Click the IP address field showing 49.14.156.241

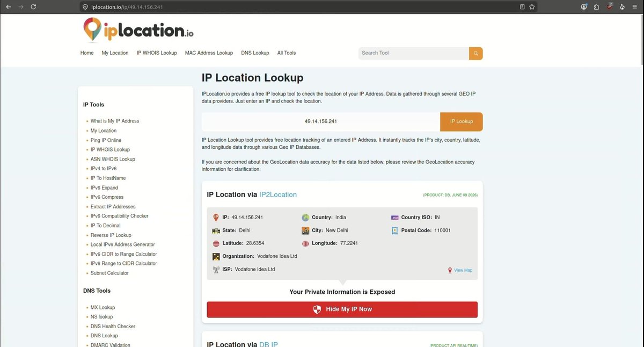click(321, 121)
